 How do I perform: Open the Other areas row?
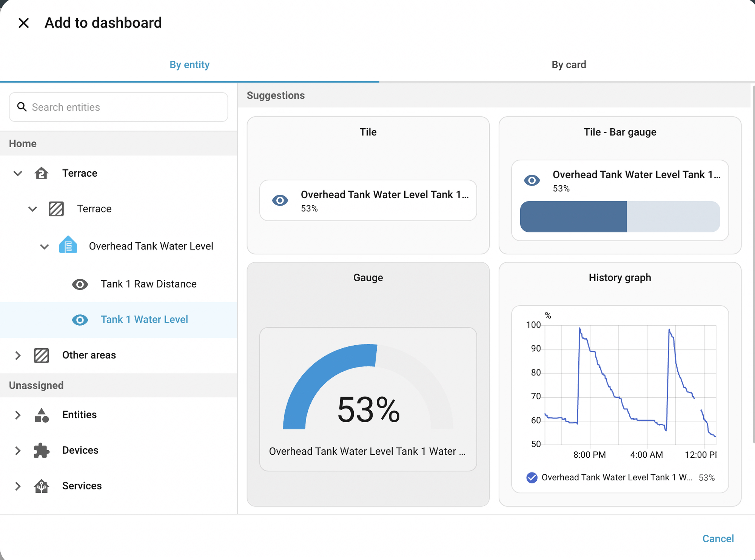(119, 355)
